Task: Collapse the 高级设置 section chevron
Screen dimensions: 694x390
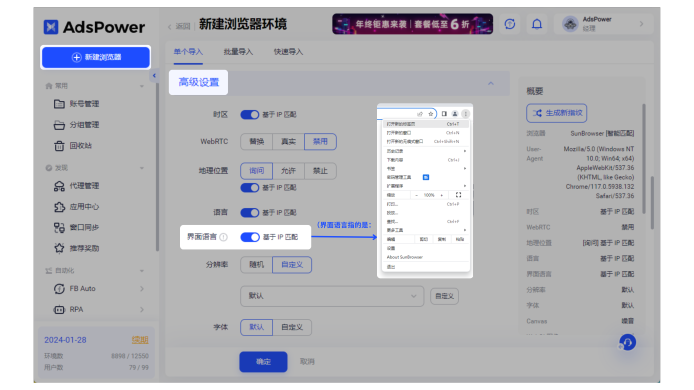Action: 491,83
